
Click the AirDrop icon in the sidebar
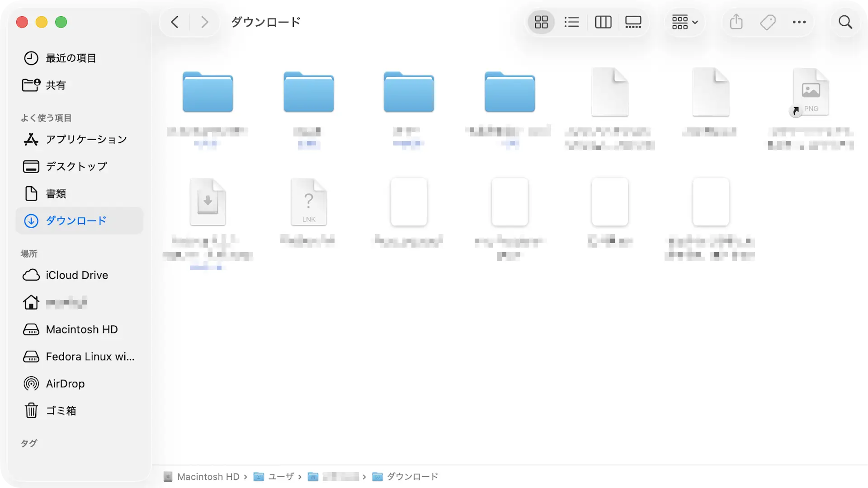31,383
